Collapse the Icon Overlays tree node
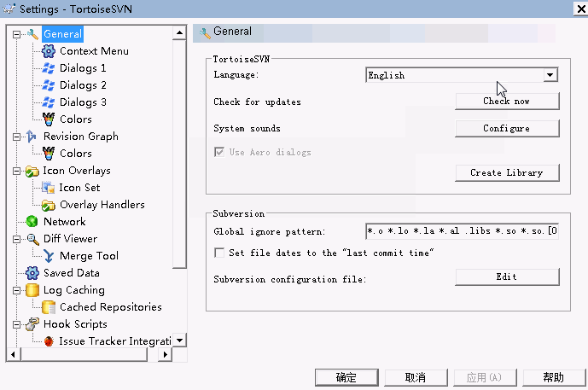 (16, 171)
